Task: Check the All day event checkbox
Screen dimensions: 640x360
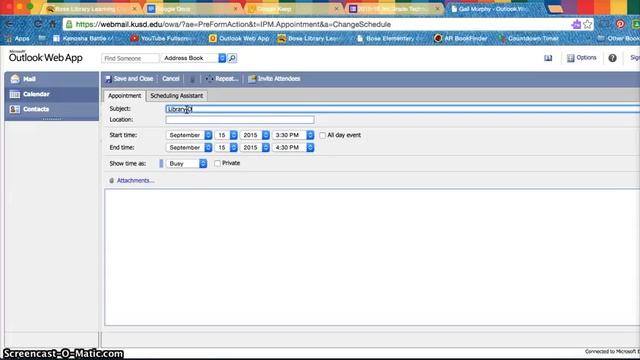Action: [322, 135]
